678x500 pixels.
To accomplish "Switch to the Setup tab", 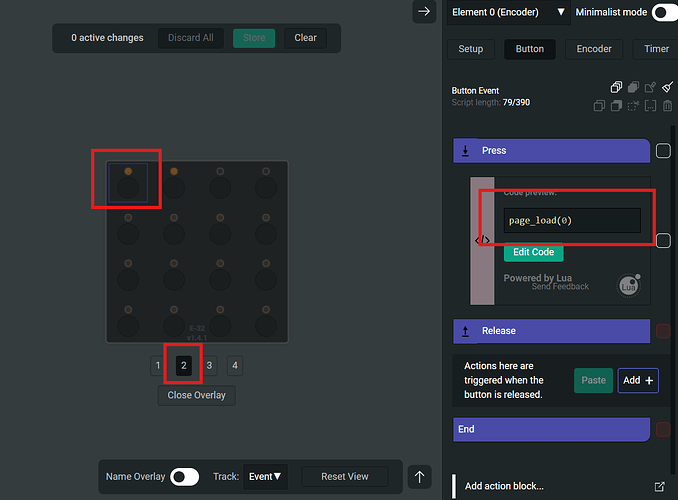I will pos(470,49).
